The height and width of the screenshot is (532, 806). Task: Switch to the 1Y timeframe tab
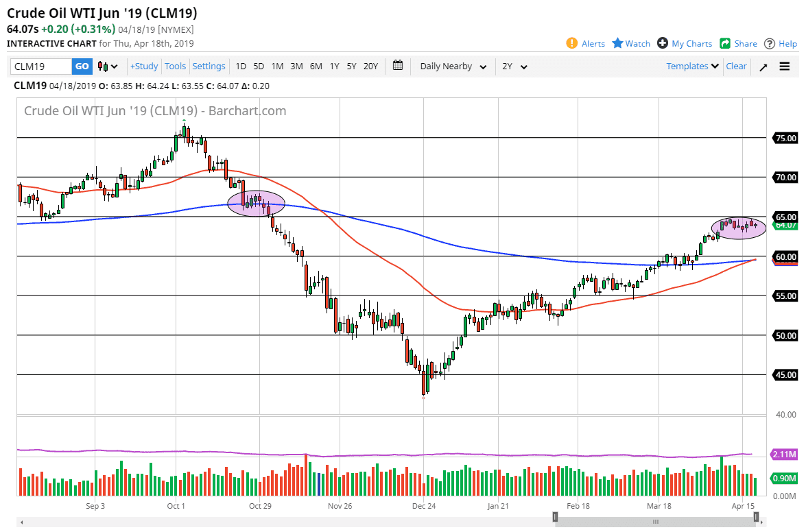(334, 66)
